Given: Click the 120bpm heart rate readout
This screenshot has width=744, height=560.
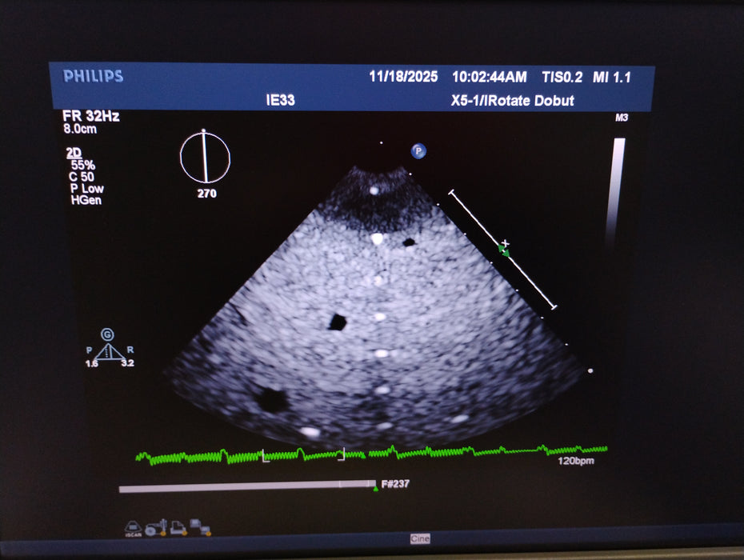Looking at the screenshot, I should [575, 462].
